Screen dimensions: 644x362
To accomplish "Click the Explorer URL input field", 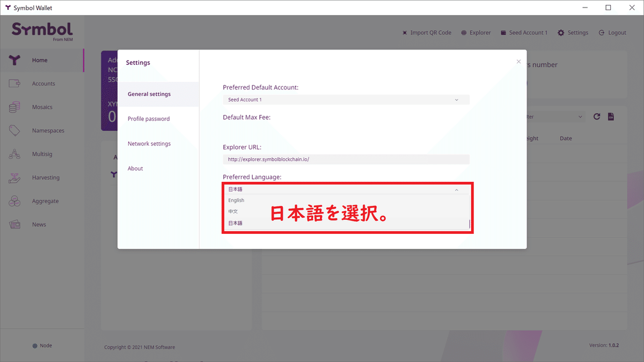I will click(x=346, y=159).
